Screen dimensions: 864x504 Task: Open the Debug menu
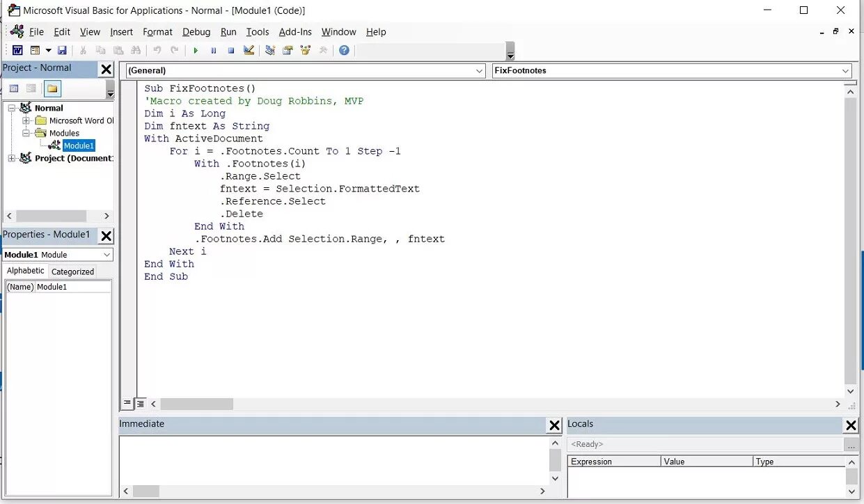coord(196,31)
